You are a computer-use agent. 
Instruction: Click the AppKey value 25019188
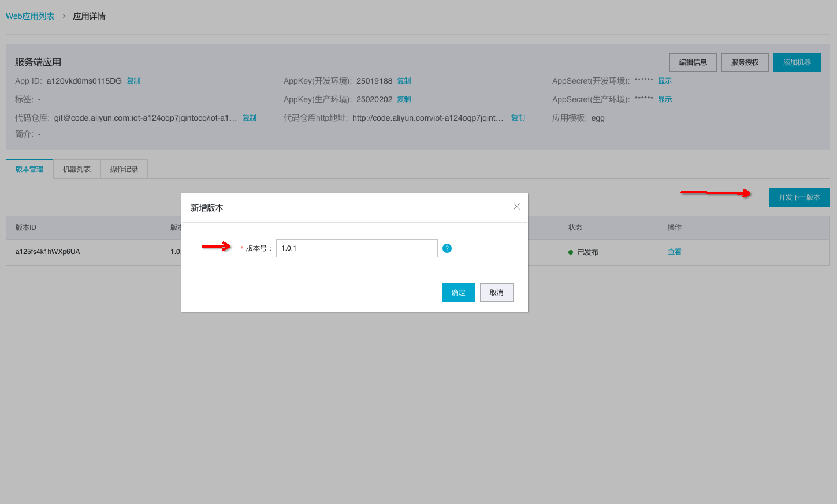[374, 81]
